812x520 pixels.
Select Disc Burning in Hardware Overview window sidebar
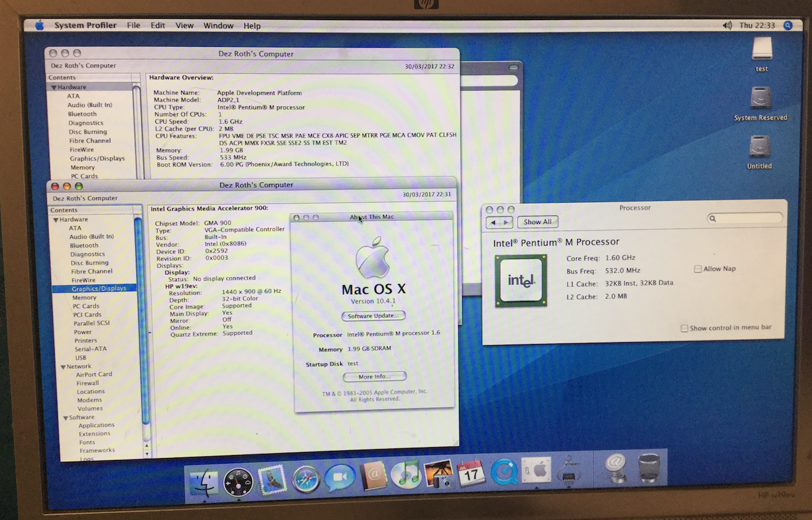pos(87,132)
